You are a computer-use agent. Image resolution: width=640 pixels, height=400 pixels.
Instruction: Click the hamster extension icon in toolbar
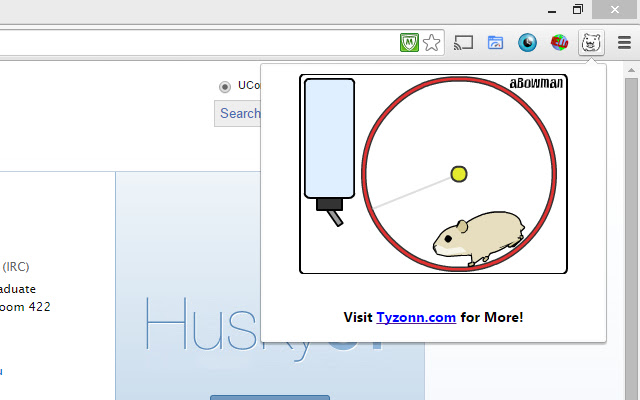click(x=591, y=42)
